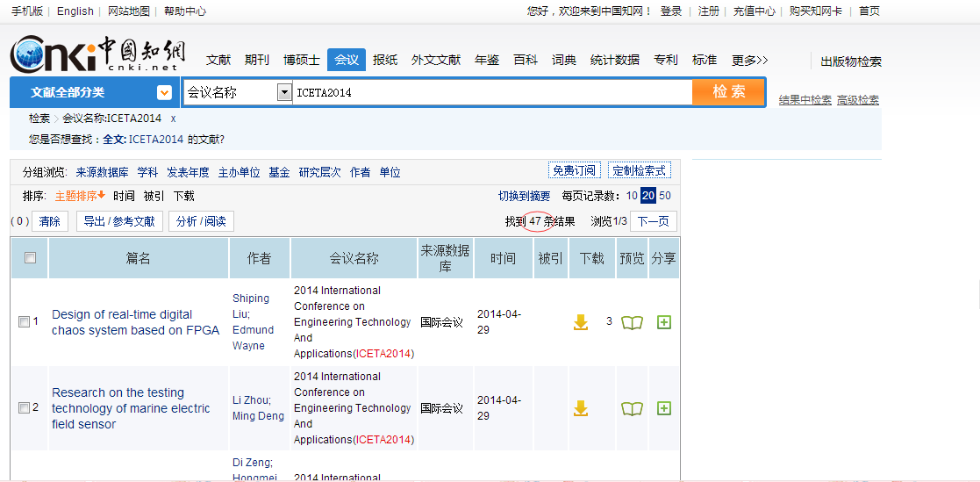Switch to the 外文文献 tab

point(436,60)
